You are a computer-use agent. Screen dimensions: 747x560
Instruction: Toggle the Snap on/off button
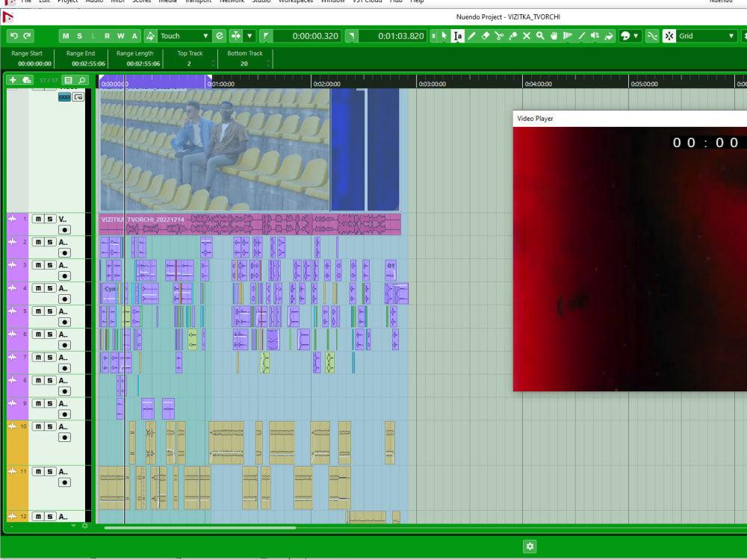tap(669, 36)
